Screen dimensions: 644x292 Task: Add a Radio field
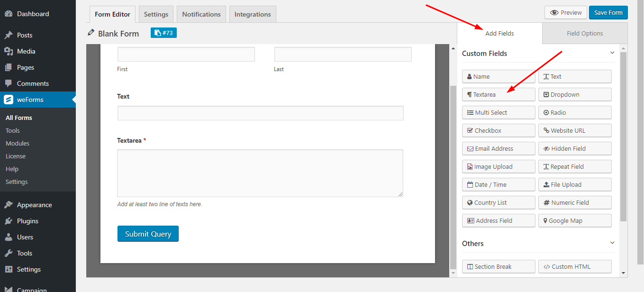(574, 112)
